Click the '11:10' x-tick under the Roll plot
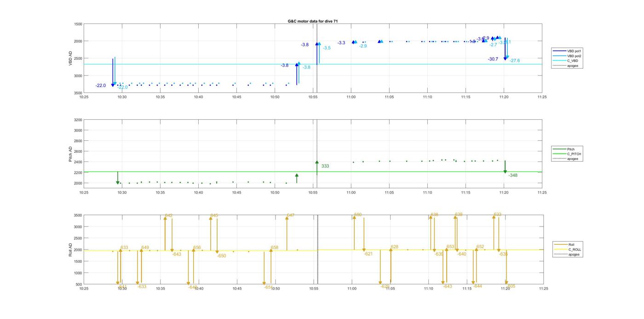 [428, 289]
